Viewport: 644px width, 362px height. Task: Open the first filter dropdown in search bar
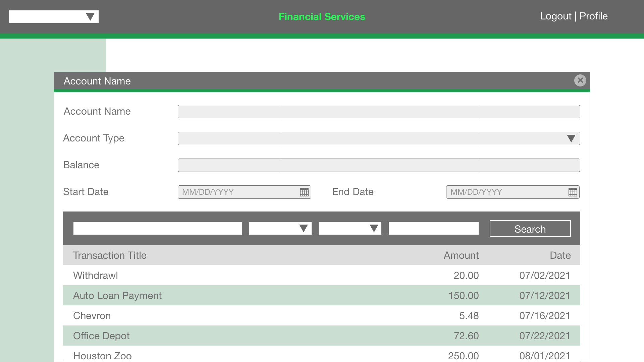pos(304,228)
